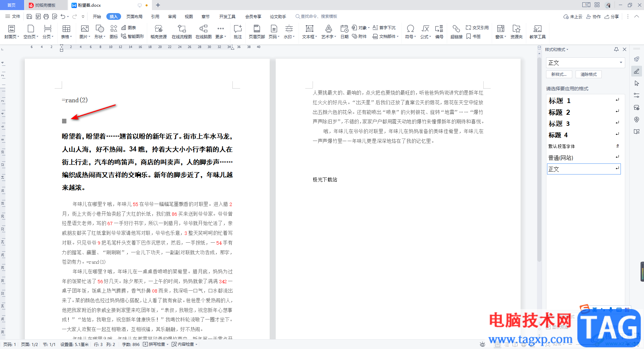Insert a blank page (空白页)

pos(31,32)
